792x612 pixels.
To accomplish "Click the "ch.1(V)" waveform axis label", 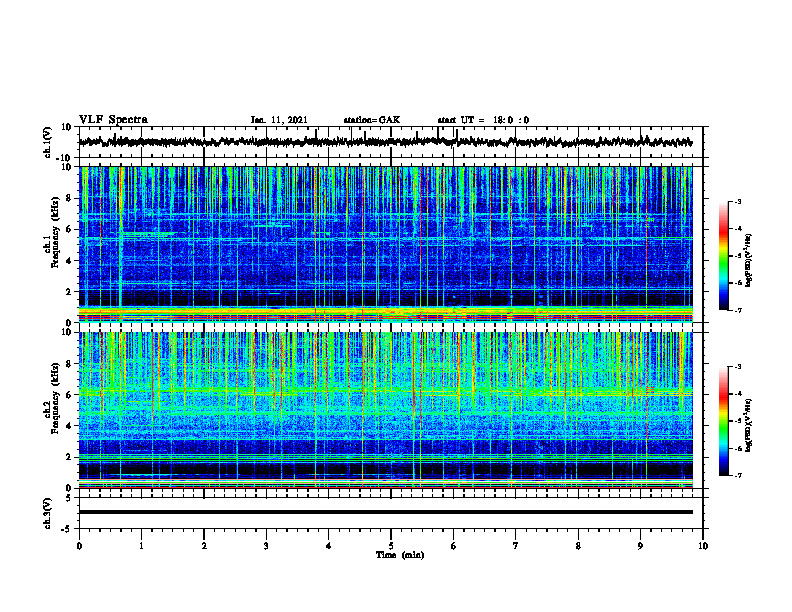I will pyautogui.click(x=48, y=142).
